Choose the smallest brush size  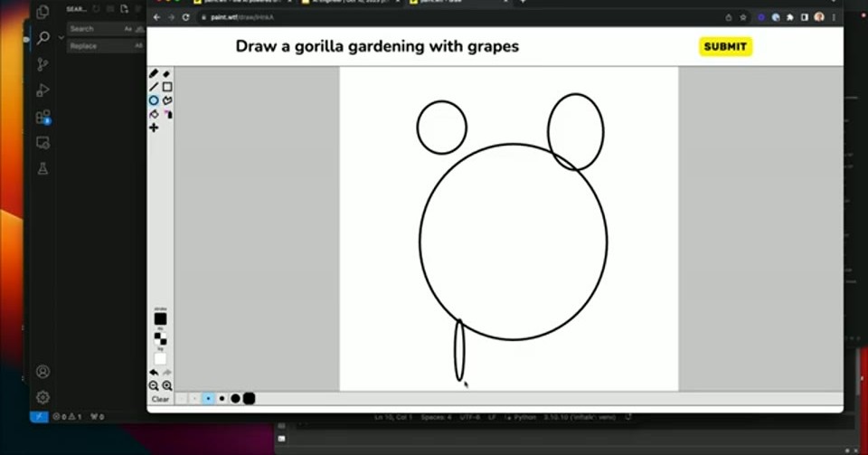[x=181, y=399]
